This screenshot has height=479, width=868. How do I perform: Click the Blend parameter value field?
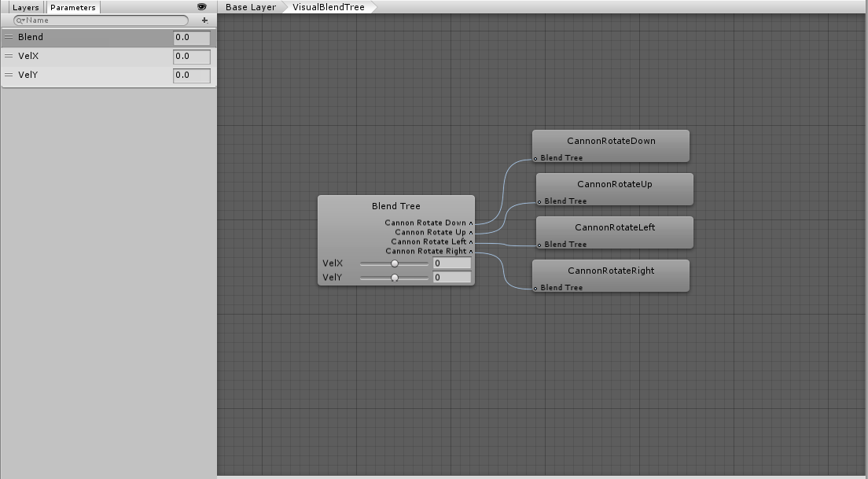191,37
